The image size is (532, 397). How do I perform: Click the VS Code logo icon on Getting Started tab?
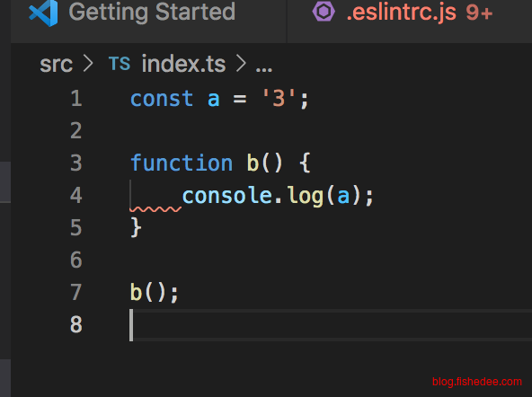pos(43,13)
